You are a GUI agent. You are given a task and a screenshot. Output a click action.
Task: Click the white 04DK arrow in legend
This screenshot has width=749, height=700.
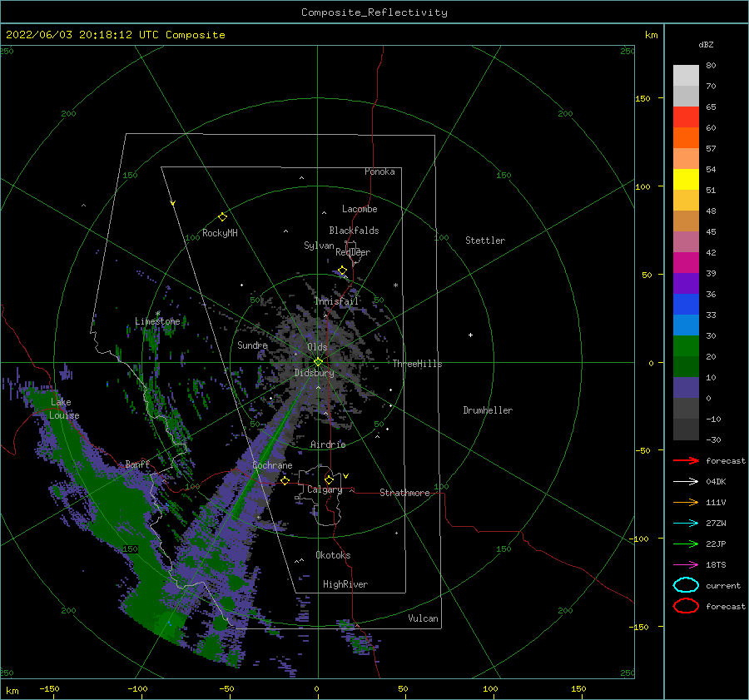[x=686, y=481]
